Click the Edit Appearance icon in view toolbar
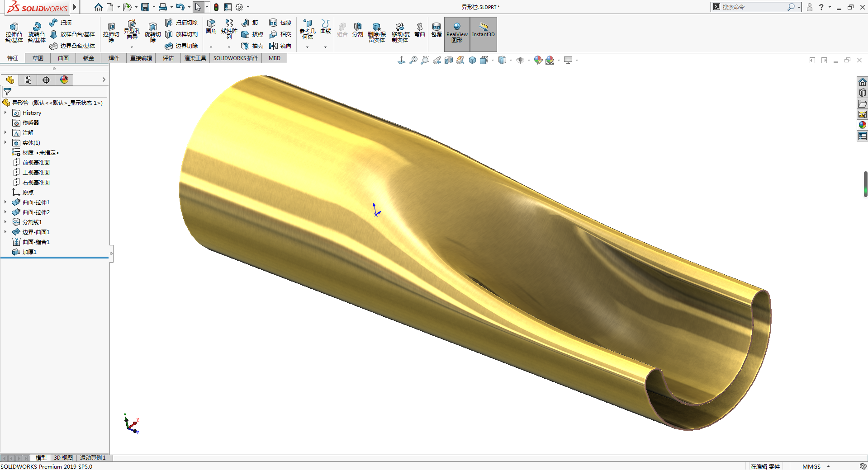The height and width of the screenshot is (470, 868). point(538,60)
